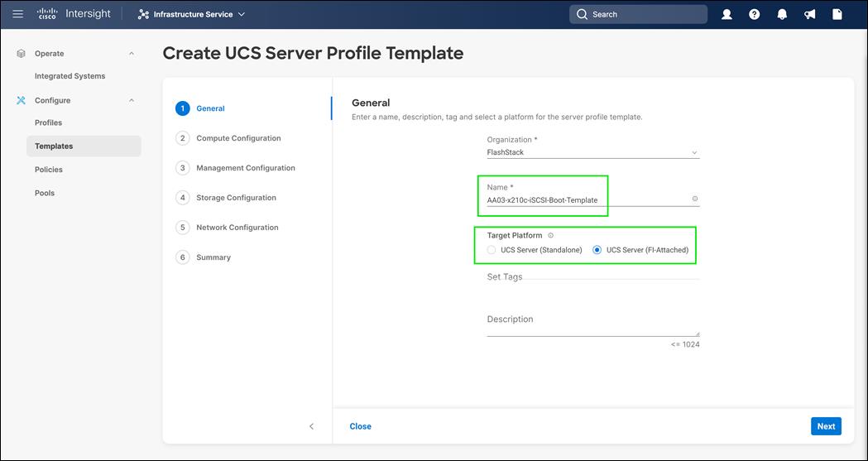Collapse the Configure section chevron
This screenshot has width=868, height=461.
132,100
